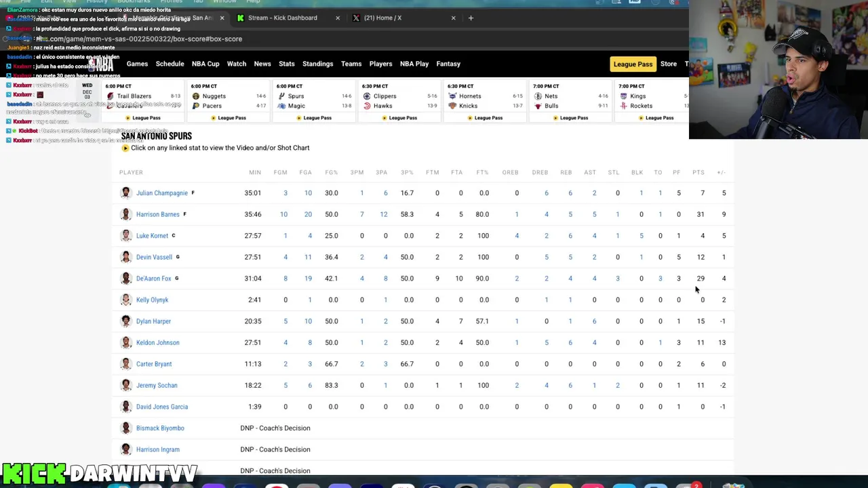Click De'Aaron Fox FGA value 19
This screenshot has height=488, width=868.
[x=308, y=279]
